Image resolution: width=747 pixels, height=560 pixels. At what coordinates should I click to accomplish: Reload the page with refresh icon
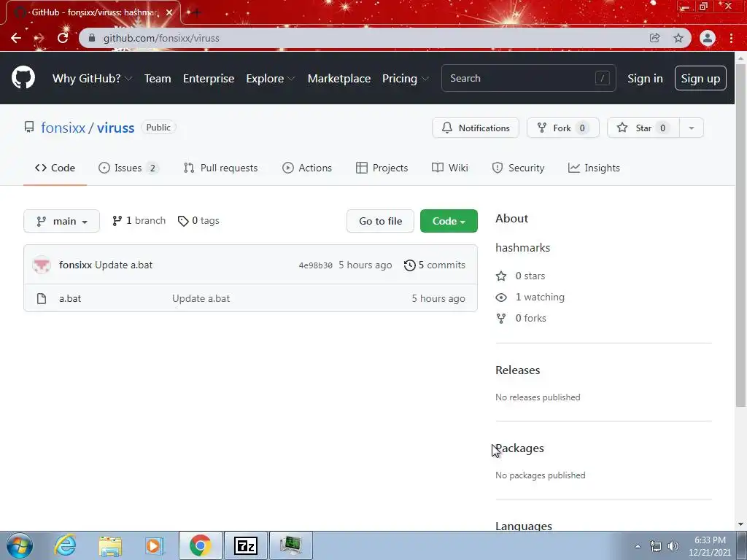pyautogui.click(x=63, y=38)
